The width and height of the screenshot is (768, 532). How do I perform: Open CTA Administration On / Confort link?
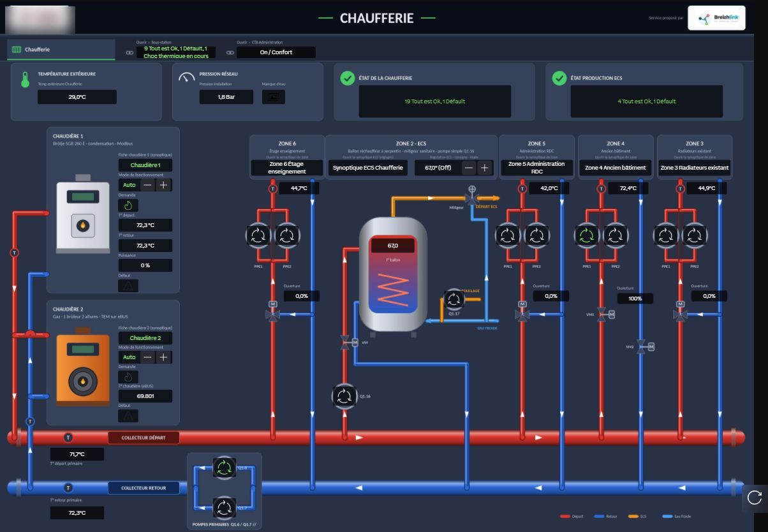pyautogui.click(x=276, y=52)
